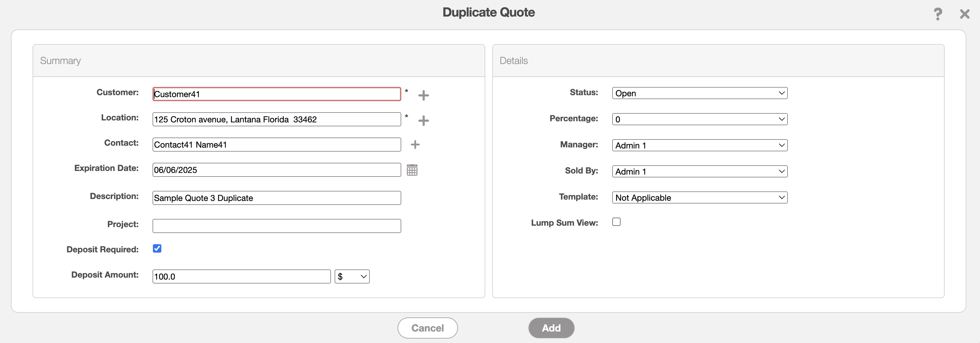Close the Duplicate Quote dialog
The height and width of the screenshot is (343, 980).
coord(964,14)
